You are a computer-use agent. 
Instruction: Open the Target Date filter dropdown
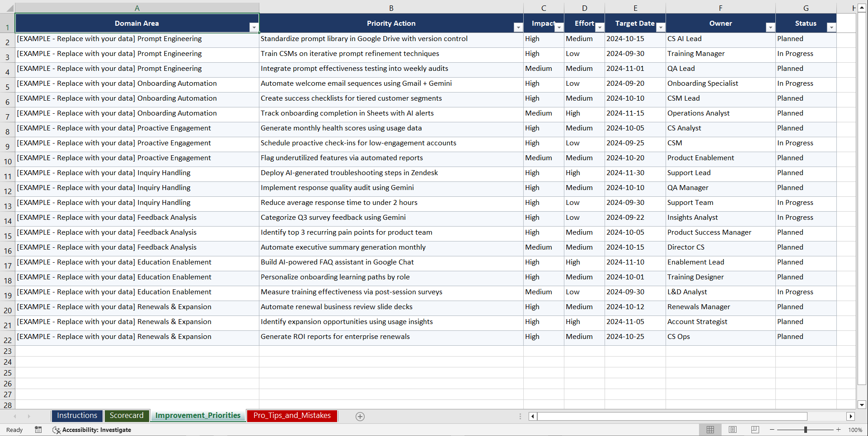[x=661, y=28]
